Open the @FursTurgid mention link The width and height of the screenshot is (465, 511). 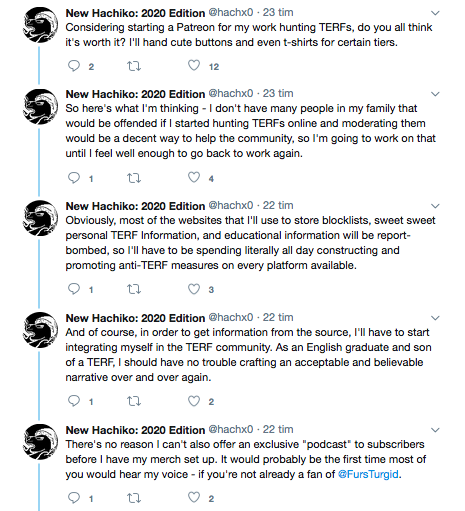point(368,474)
